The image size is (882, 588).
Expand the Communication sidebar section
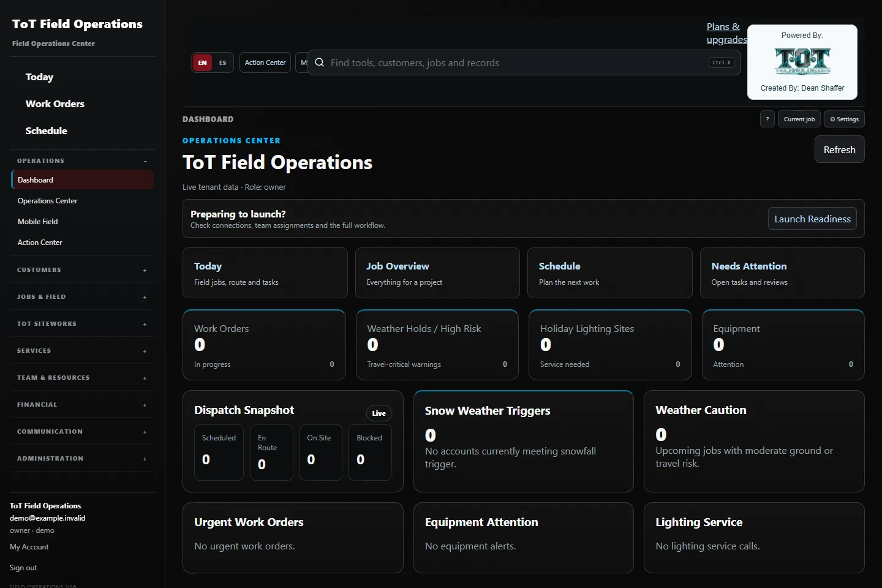pyautogui.click(x=82, y=432)
